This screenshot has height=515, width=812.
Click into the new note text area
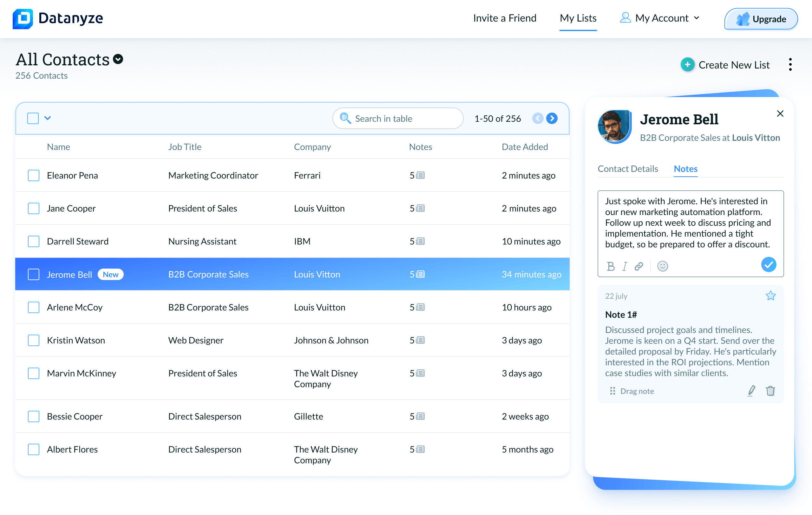click(690, 223)
